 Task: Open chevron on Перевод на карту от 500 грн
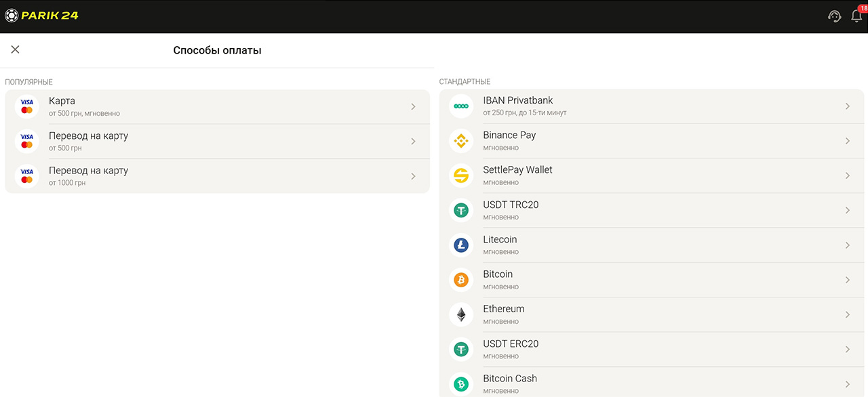click(413, 141)
